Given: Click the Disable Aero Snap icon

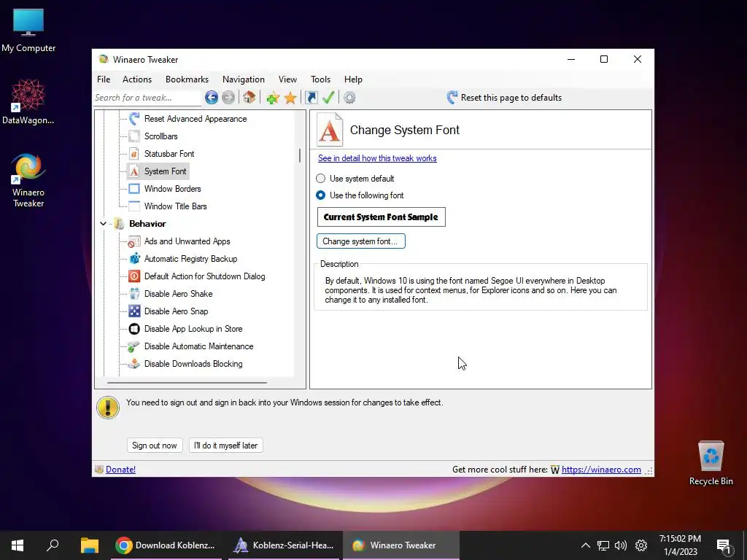Looking at the screenshot, I should (134, 311).
